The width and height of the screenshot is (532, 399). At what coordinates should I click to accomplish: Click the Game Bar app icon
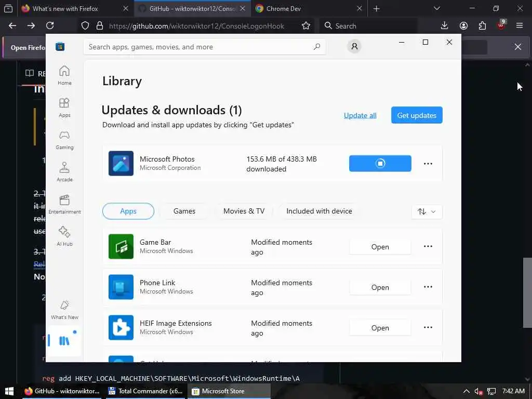pyautogui.click(x=121, y=247)
